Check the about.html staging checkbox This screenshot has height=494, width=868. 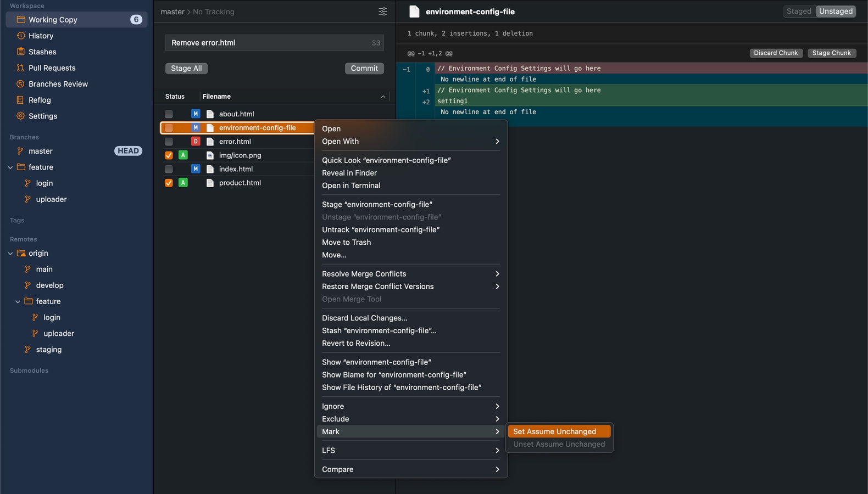pyautogui.click(x=169, y=114)
